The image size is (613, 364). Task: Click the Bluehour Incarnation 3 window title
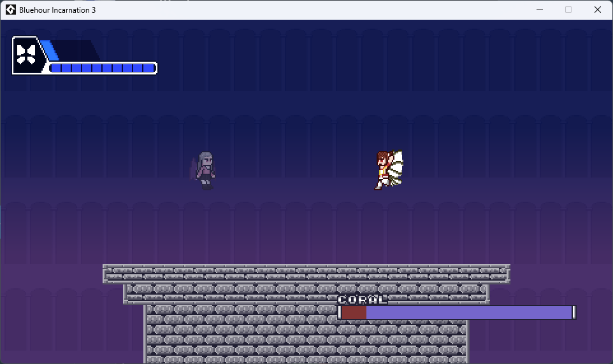click(x=57, y=10)
